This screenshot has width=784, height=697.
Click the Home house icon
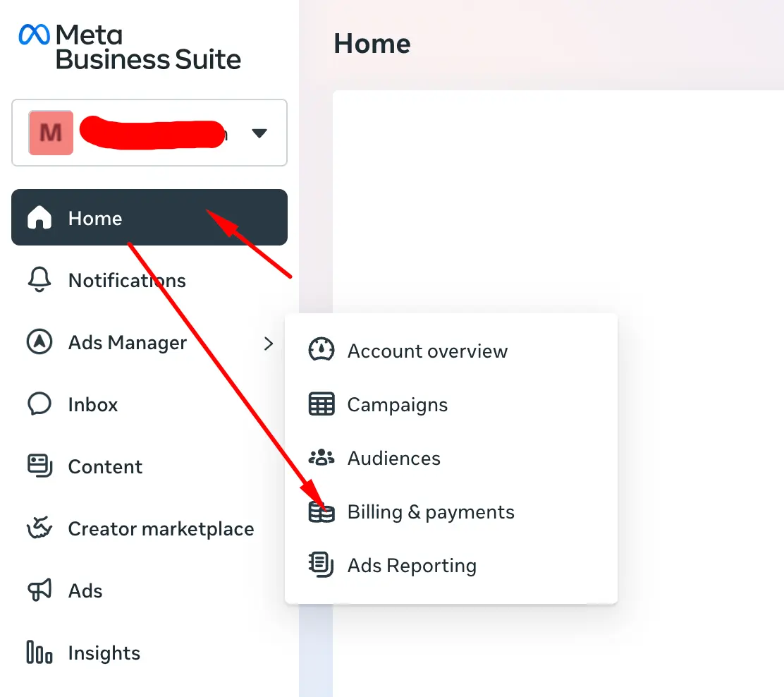tap(39, 218)
